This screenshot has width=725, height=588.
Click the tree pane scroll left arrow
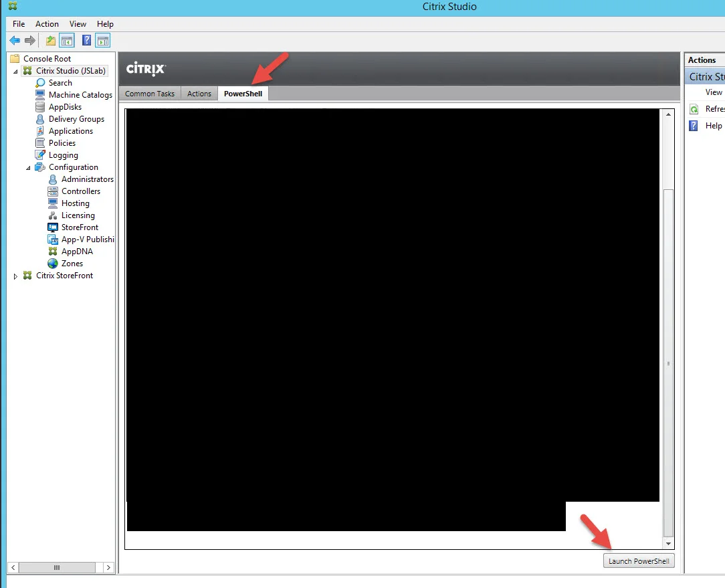[x=13, y=567]
